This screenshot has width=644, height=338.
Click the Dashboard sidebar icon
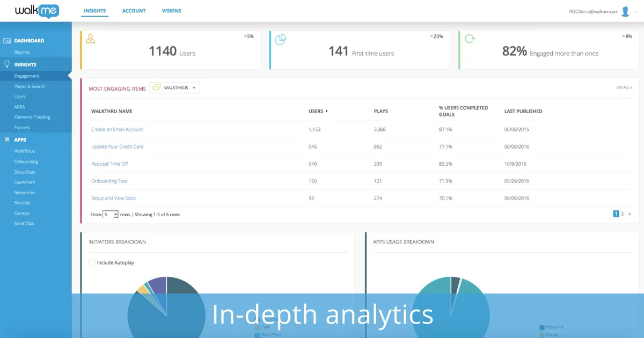click(8, 41)
